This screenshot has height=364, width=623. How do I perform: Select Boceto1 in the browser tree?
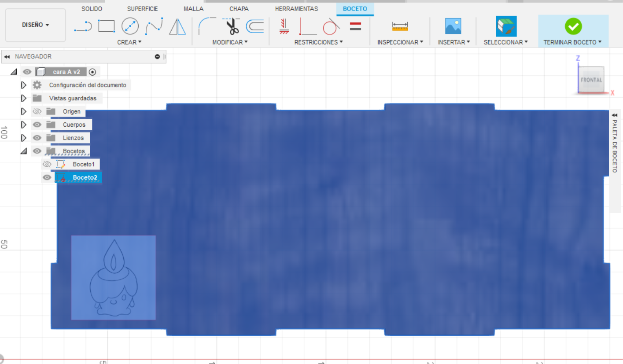pyautogui.click(x=84, y=164)
